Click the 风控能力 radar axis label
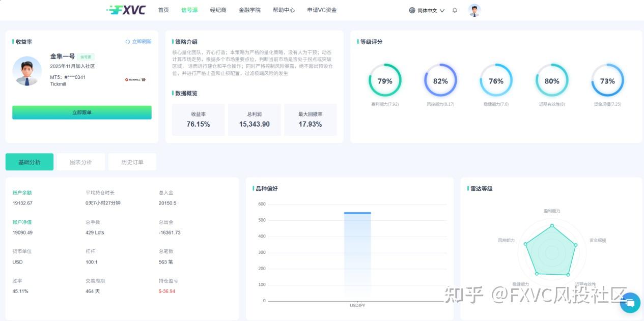 point(506,240)
